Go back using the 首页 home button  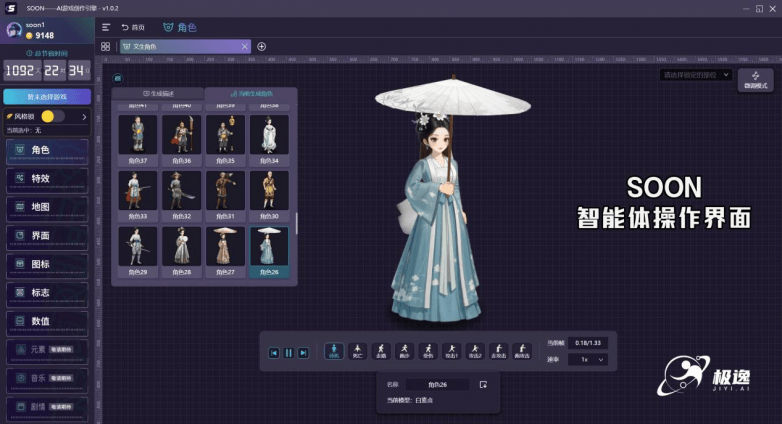coord(132,27)
